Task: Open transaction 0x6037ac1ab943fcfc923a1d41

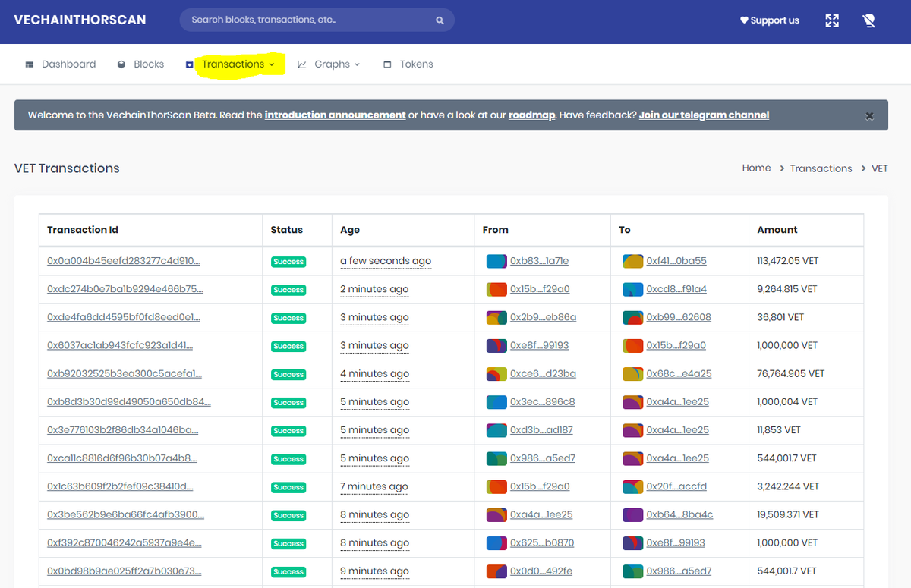Action: coord(120,345)
